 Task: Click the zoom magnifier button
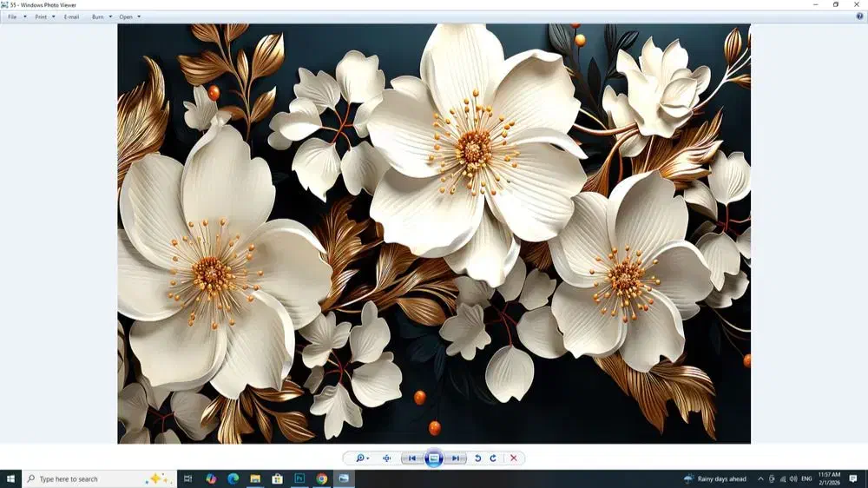pos(360,458)
